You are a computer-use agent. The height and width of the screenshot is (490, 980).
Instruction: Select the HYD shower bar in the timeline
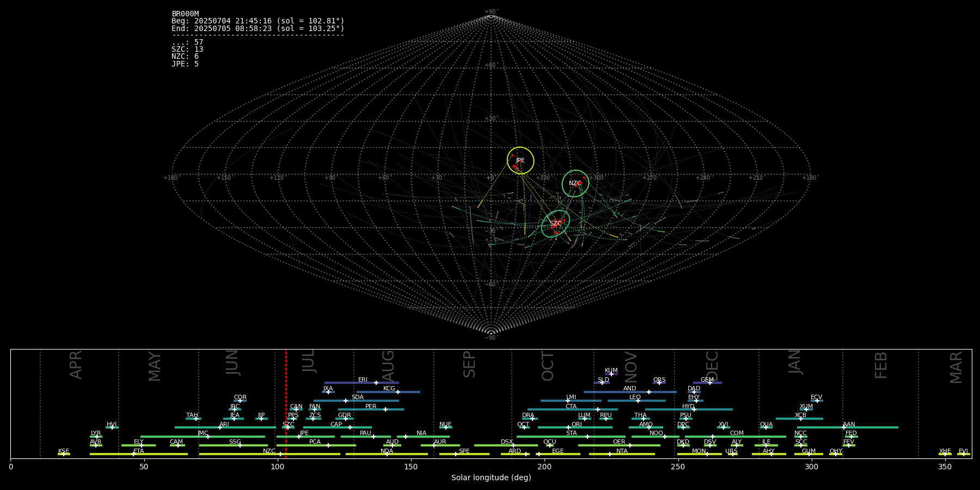pyautogui.click(x=689, y=409)
